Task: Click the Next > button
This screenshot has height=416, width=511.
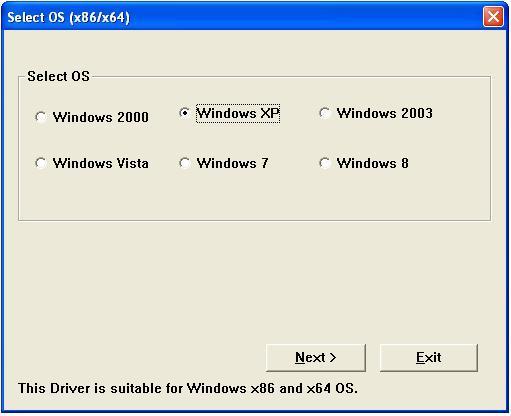Action: [316, 358]
